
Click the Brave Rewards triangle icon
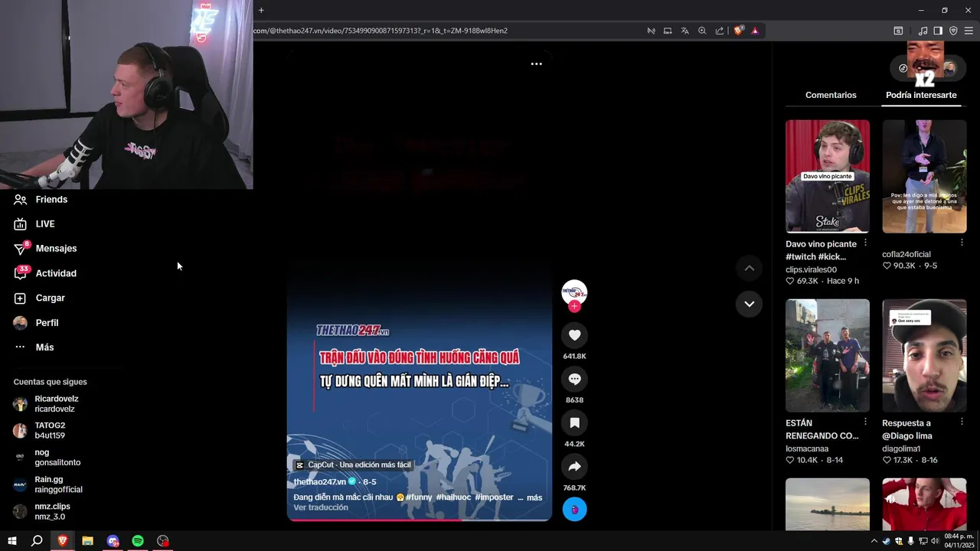pyautogui.click(x=755, y=31)
